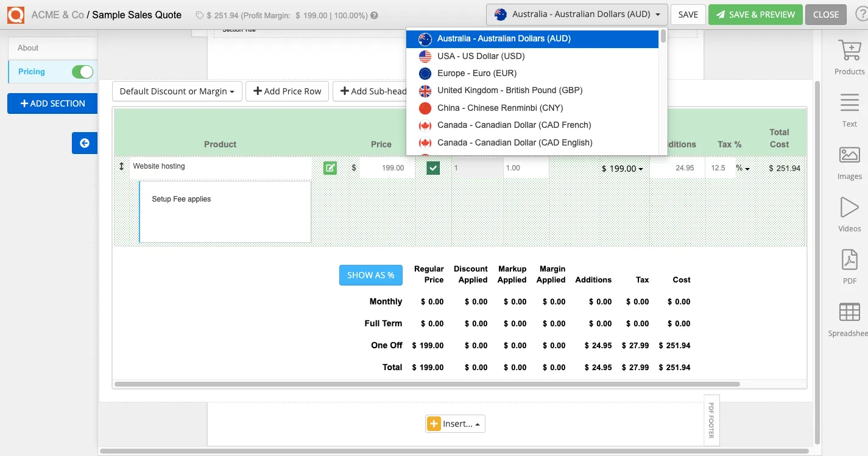This screenshot has height=456, width=868.
Task: Click the Insert dropdown at the page bottom
Action: (x=455, y=423)
